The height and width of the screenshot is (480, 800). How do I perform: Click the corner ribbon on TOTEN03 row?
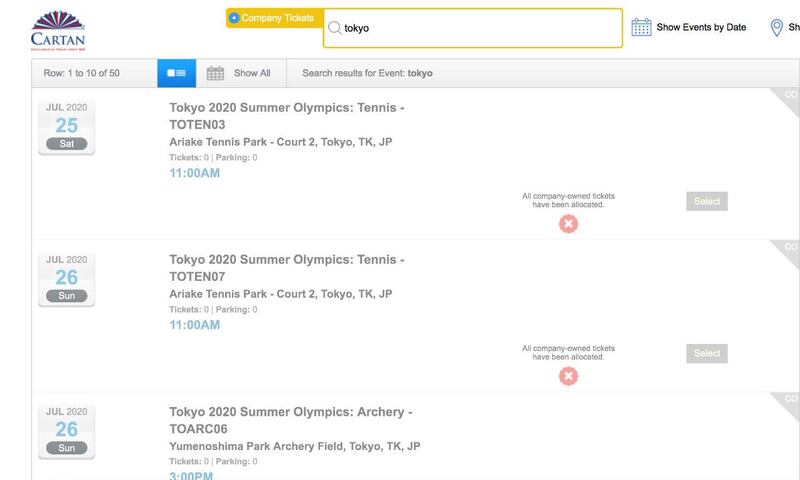[x=786, y=100]
